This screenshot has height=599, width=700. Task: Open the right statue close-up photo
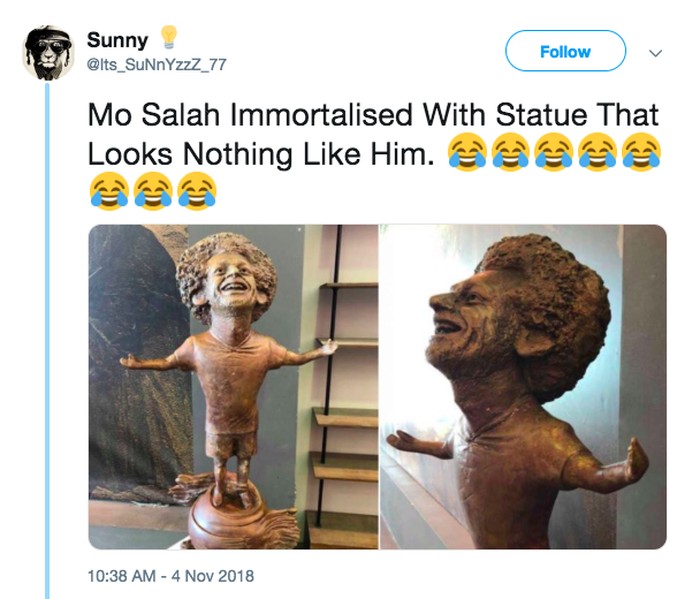click(x=523, y=387)
